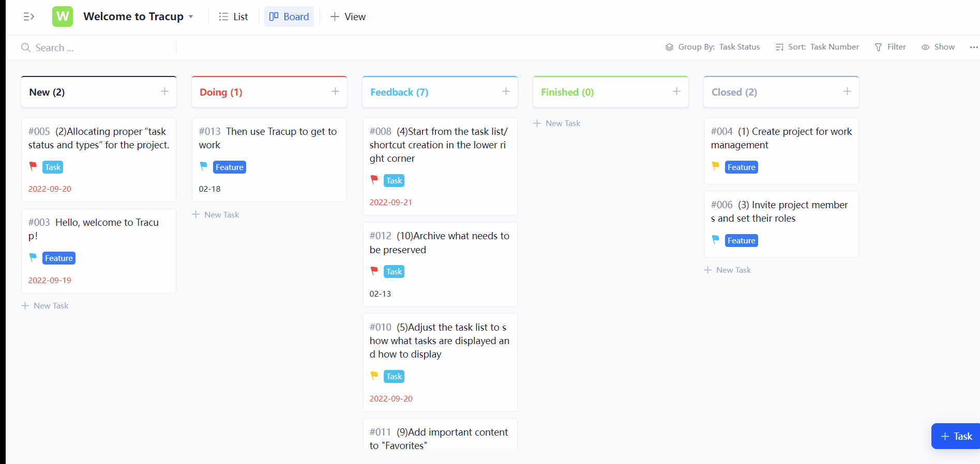The width and height of the screenshot is (980, 464).
Task: Click the plus icon in Feedback column header
Action: [506, 91]
